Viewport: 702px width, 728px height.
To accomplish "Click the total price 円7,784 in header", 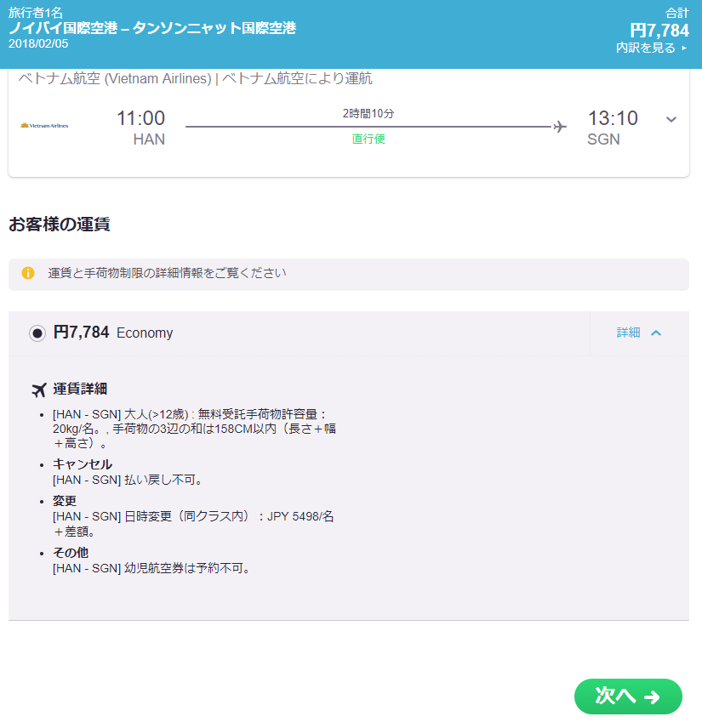I will tap(659, 31).
